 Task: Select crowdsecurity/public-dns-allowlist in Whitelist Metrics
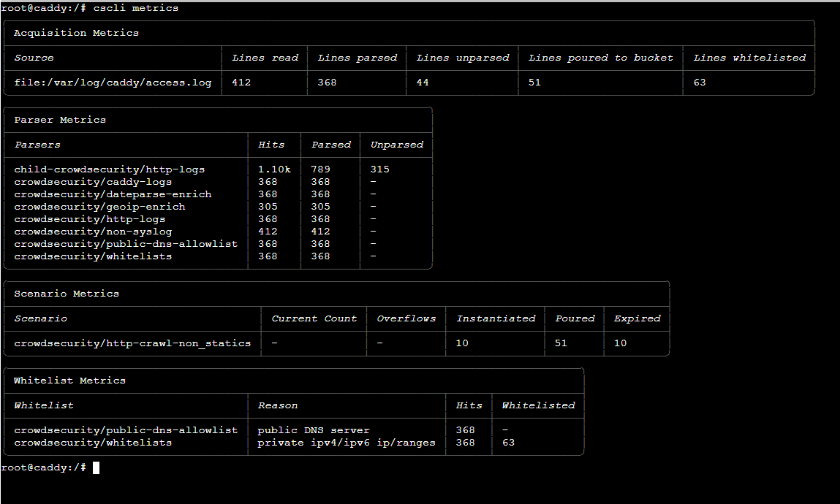pyautogui.click(x=126, y=431)
